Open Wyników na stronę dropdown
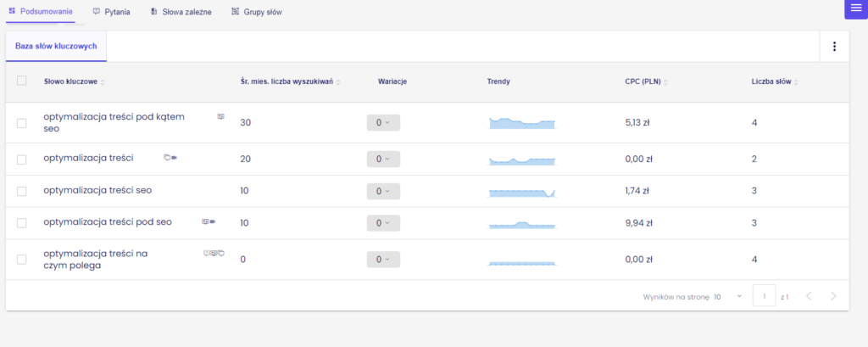Image resolution: width=868 pixels, height=347 pixels. [x=727, y=297]
